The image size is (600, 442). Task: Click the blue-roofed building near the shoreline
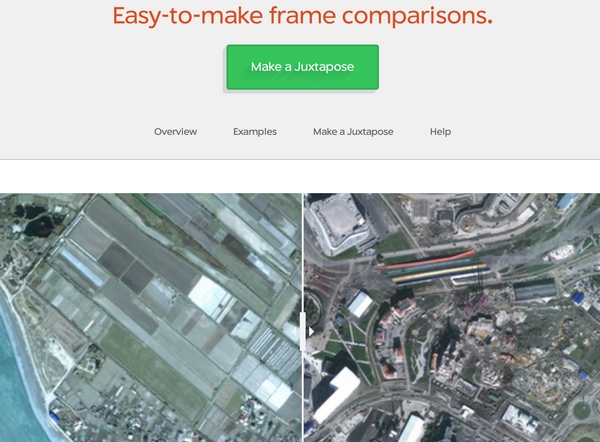[55, 416]
